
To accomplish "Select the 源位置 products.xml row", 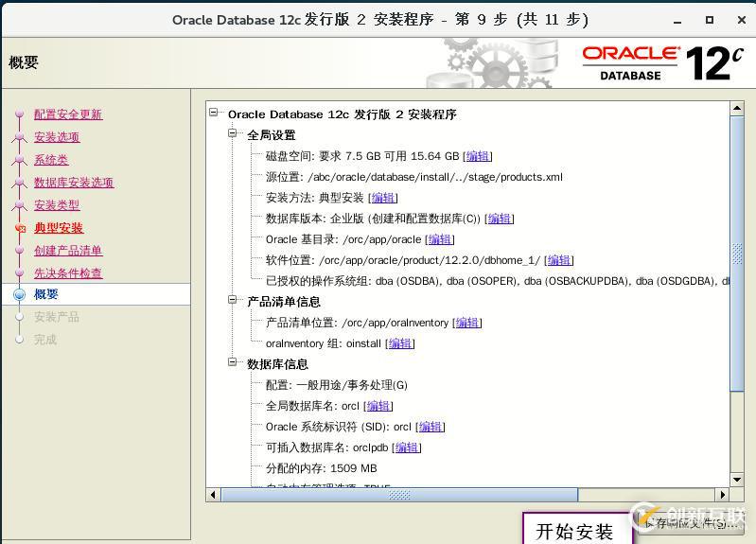I will point(414,177).
